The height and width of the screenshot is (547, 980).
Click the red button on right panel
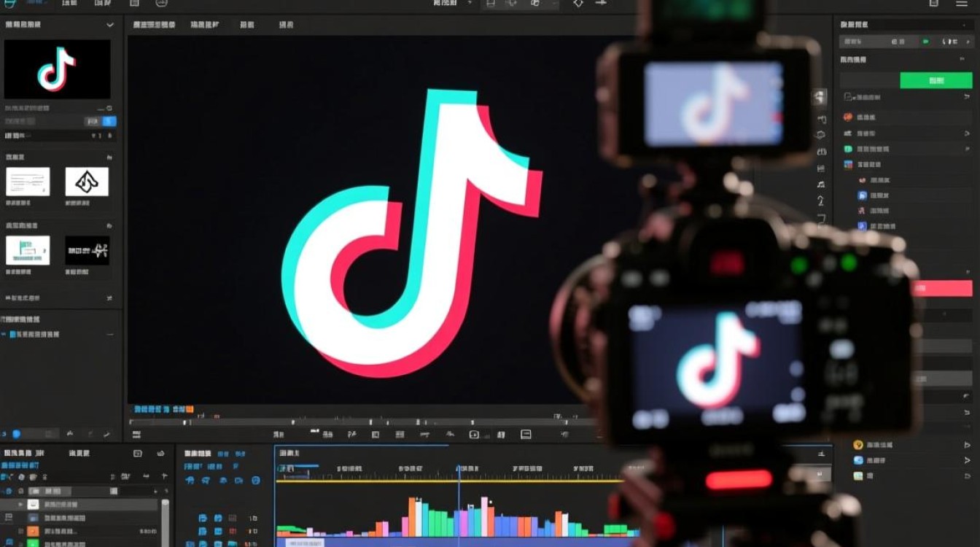pyautogui.click(x=944, y=288)
